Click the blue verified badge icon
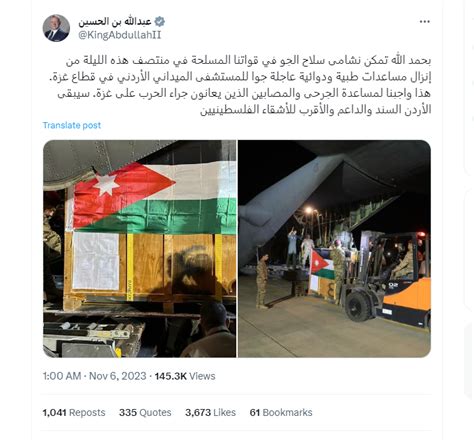 pos(160,22)
